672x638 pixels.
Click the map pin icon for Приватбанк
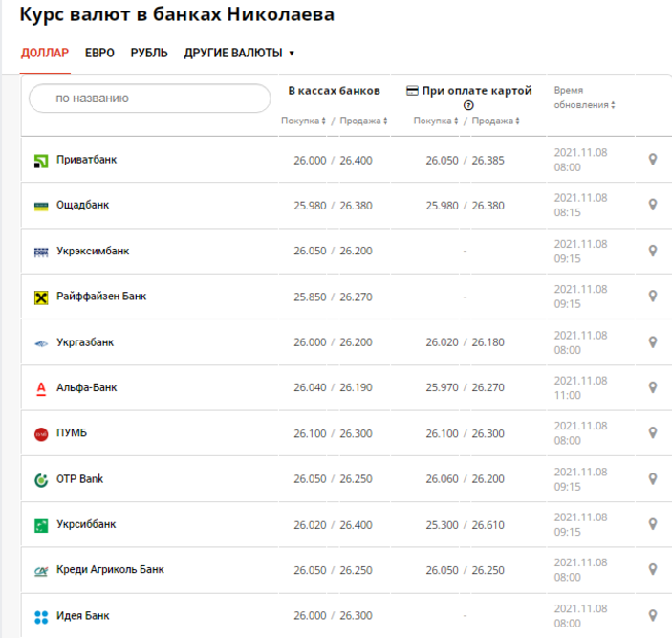(x=653, y=159)
